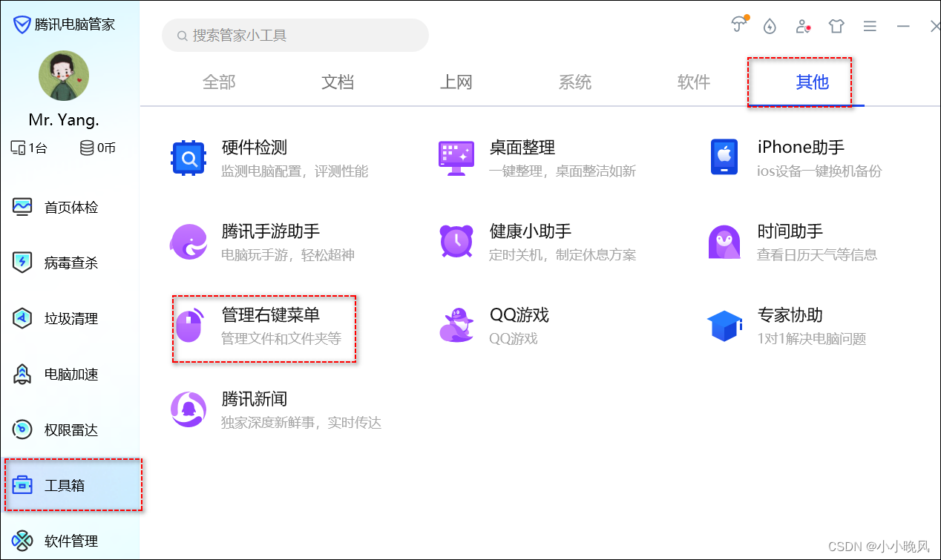The height and width of the screenshot is (560, 941).
Task: Click the umbrella icon in title bar
Action: 738,25
